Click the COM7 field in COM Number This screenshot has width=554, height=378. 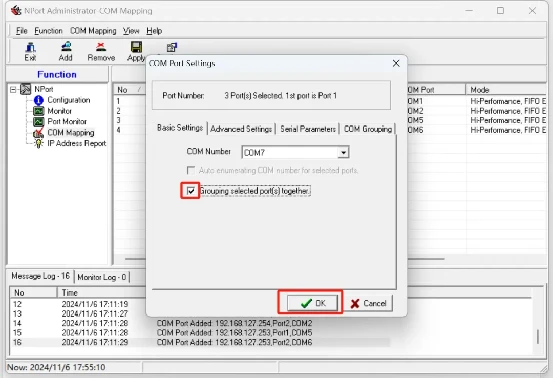[290, 152]
